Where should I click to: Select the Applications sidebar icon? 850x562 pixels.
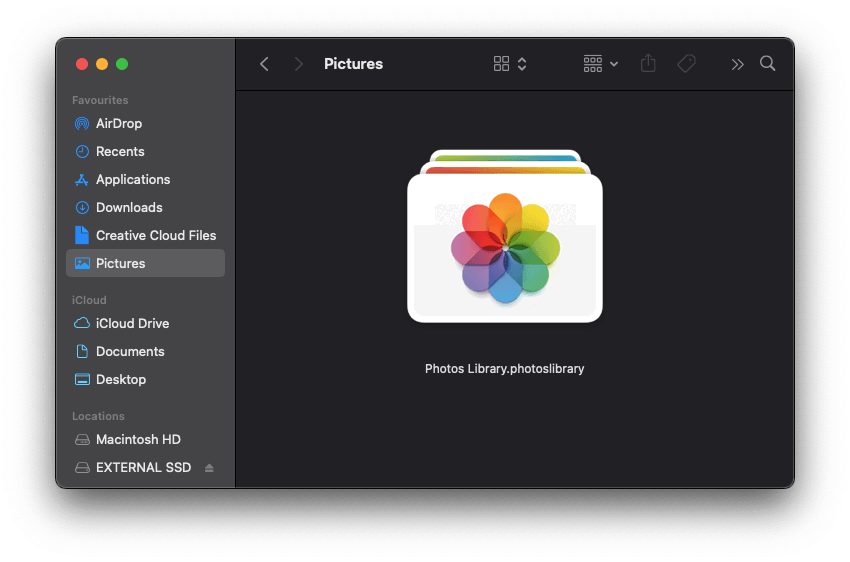click(82, 180)
